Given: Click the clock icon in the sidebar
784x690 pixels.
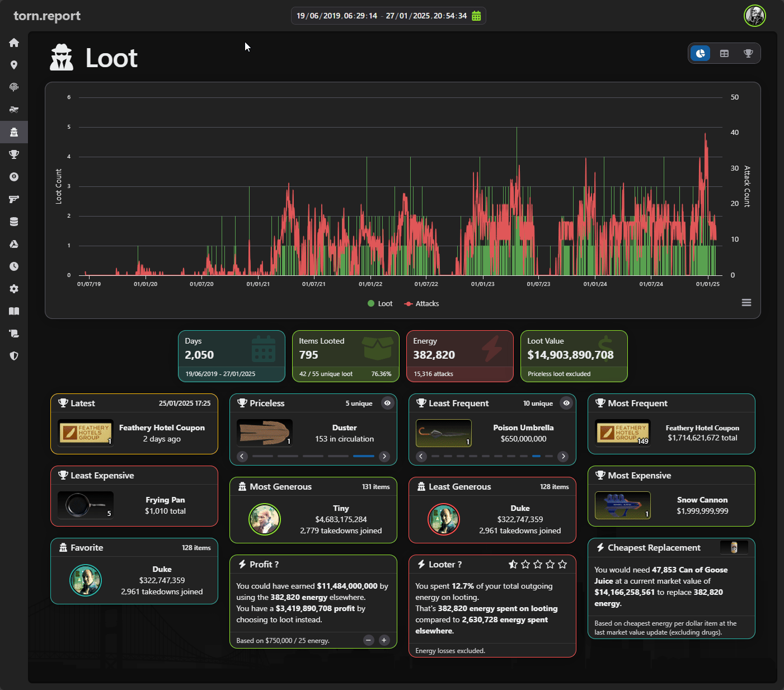Looking at the screenshot, I should (14, 266).
